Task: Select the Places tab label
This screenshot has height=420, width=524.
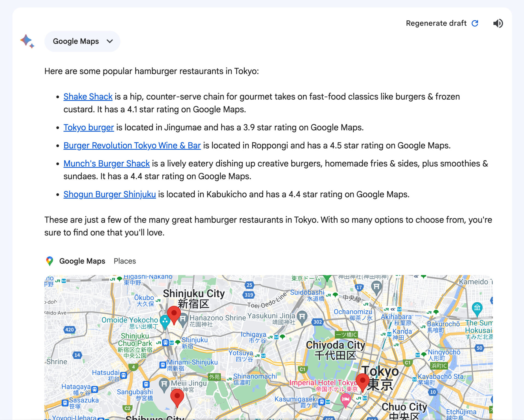Action: (125, 261)
